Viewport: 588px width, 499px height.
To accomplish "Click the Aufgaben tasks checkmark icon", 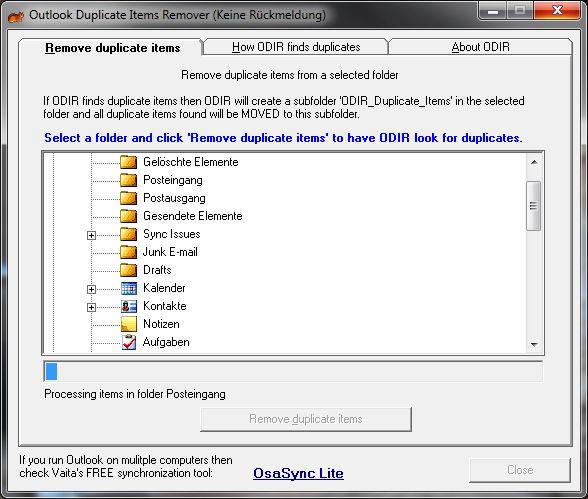I will pyautogui.click(x=129, y=342).
